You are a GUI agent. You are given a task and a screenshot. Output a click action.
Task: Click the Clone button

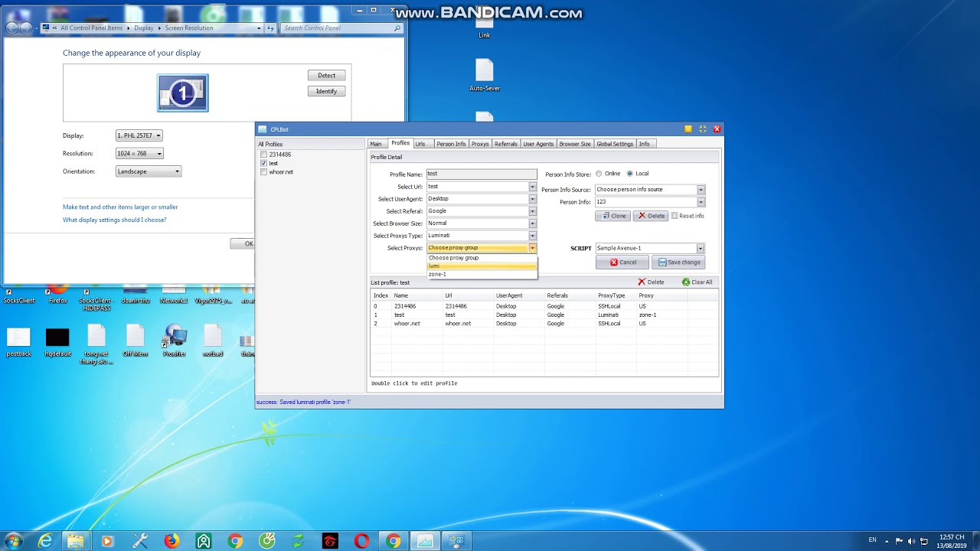click(612, 216)
